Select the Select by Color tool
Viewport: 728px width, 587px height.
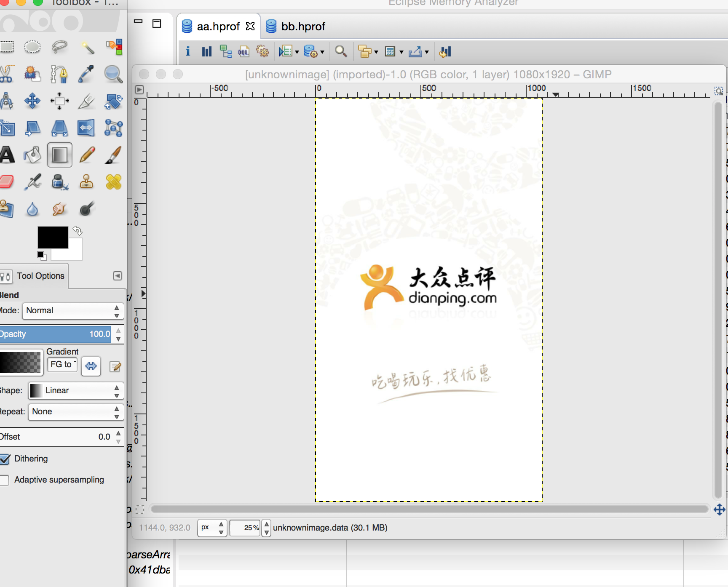point(114,47)
